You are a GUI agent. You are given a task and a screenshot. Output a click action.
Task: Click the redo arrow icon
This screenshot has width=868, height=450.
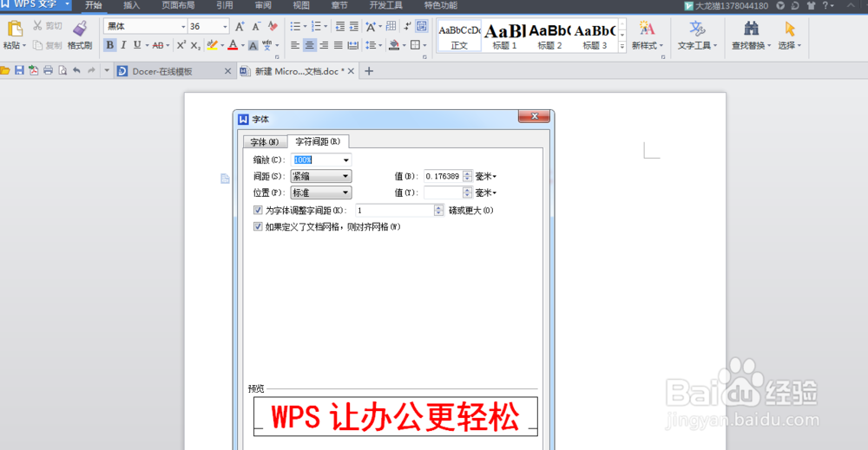[x=91, y=70]
